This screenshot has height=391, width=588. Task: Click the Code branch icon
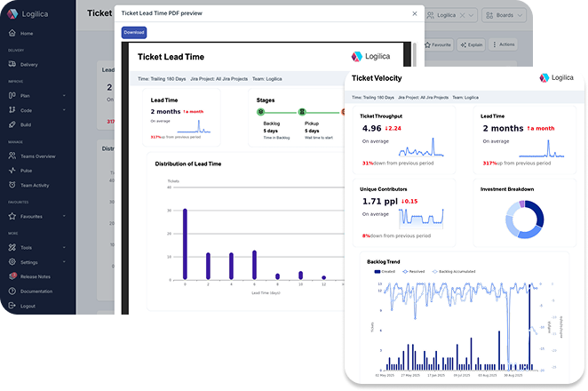tap(12, 110)
